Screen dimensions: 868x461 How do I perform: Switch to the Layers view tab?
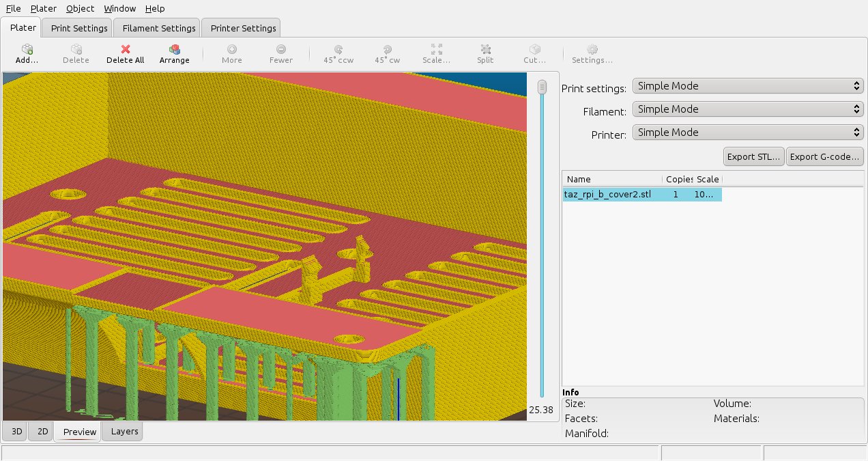click(124, 432)
